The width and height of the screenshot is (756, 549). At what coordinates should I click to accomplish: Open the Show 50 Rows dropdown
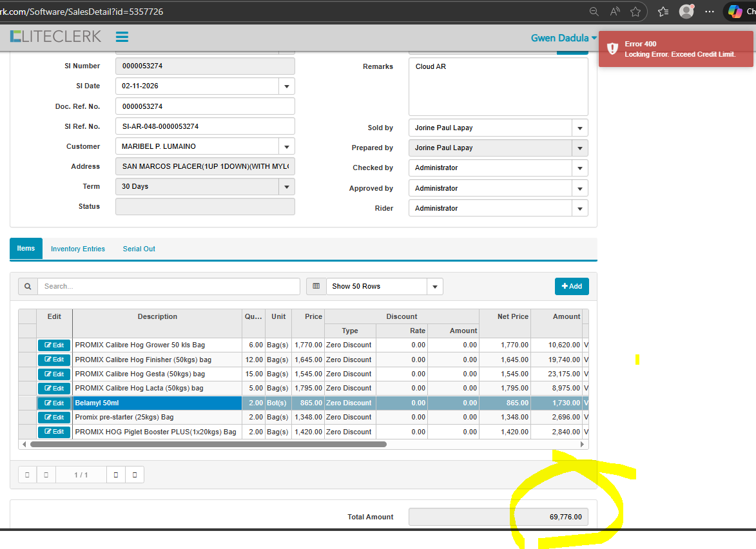click(x=435, y=286)
